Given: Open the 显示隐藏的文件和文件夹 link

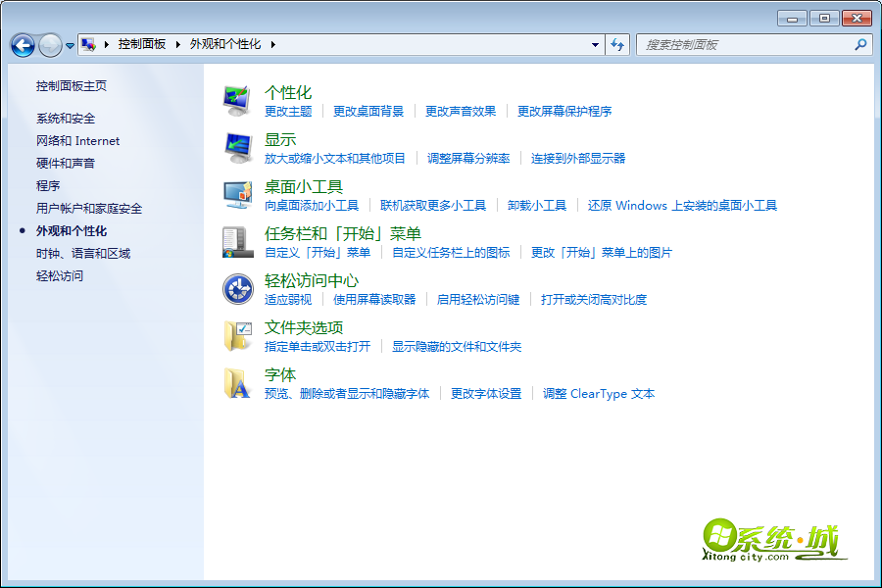Looking at the screenshot, I should point(457,347).
